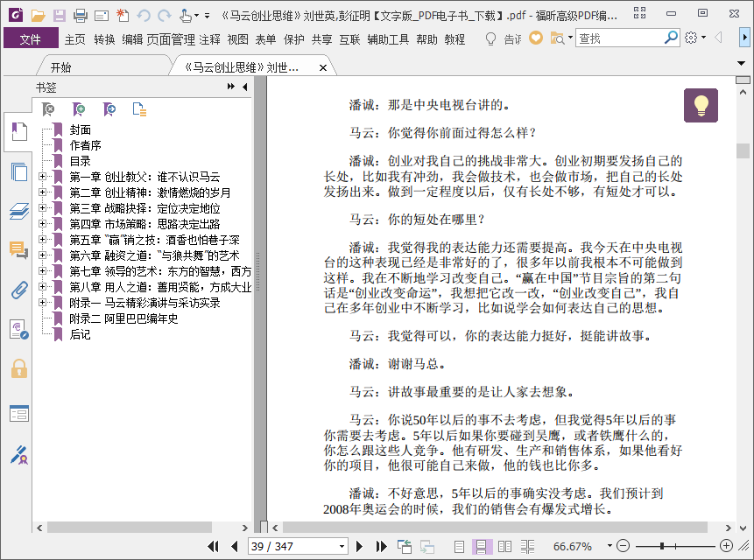The width and height of the screenshot is (754, 560).
Task: Save the document with the floppy icon
Action: pos(60,16)
